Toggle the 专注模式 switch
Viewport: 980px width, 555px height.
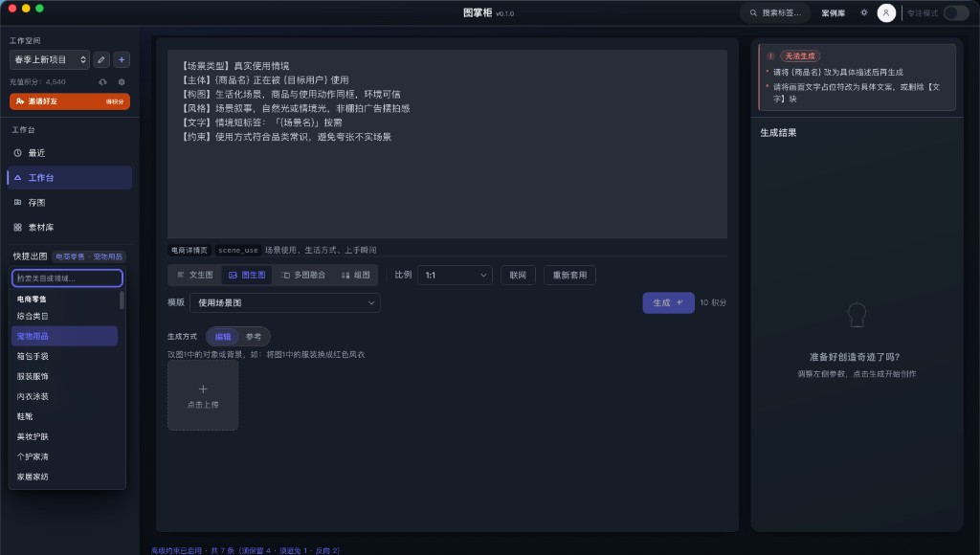tap(956, 12)
